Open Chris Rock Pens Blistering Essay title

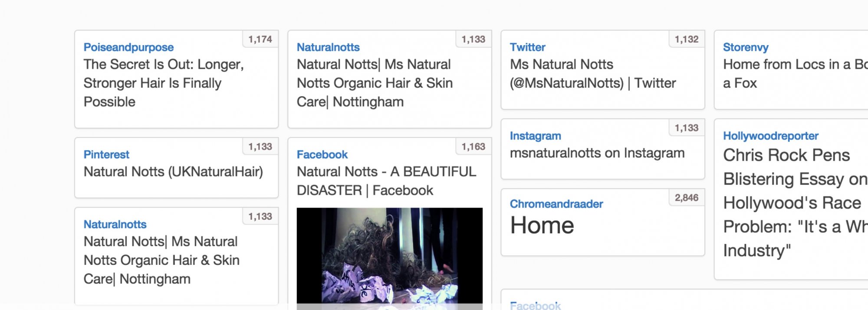(x=795, y=203)
